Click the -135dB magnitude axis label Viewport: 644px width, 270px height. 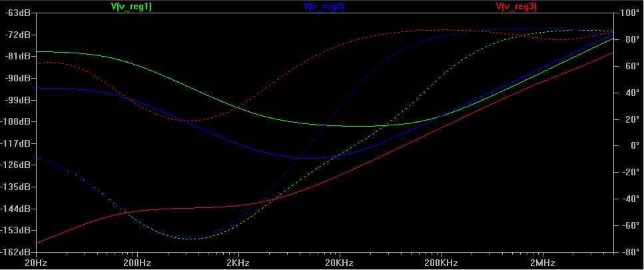(x=15, y=187)
